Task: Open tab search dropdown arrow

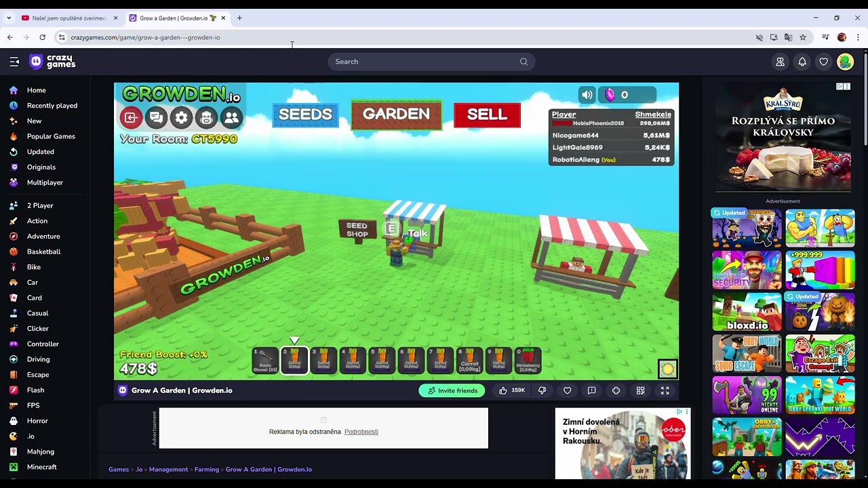Action: [9, 18]
